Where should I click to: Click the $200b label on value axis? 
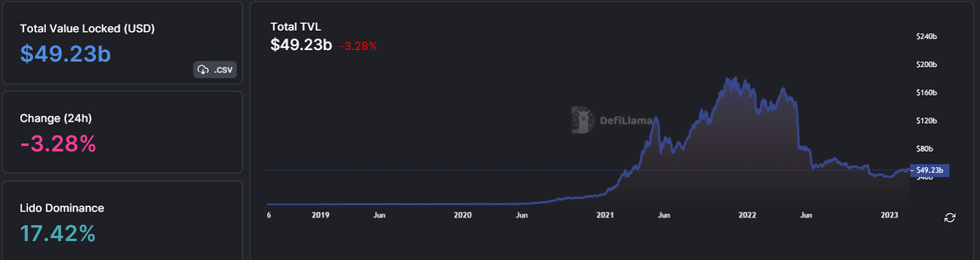(x=927, y=65)
